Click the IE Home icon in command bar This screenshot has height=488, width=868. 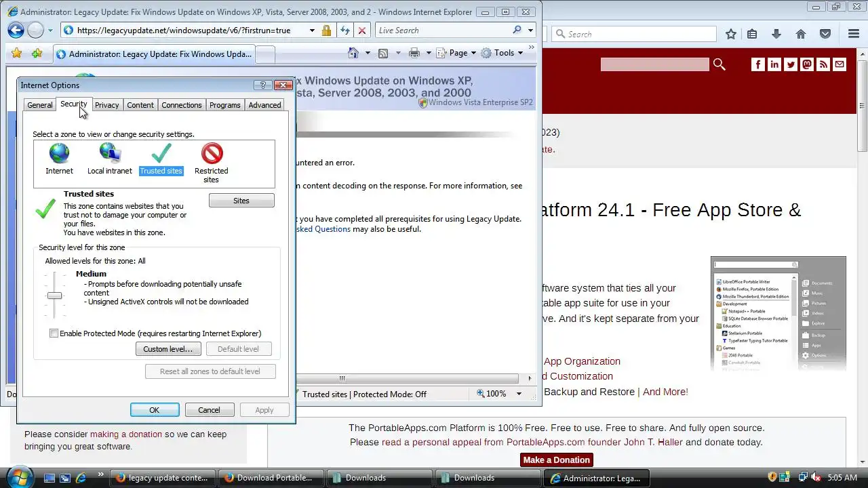coord(353,53)
